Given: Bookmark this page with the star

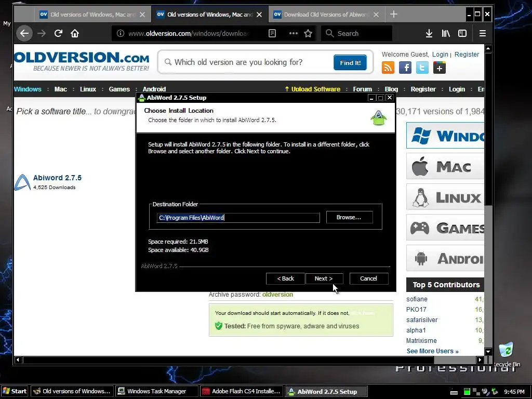Looking at the screenshot, I should pos(308,33).
